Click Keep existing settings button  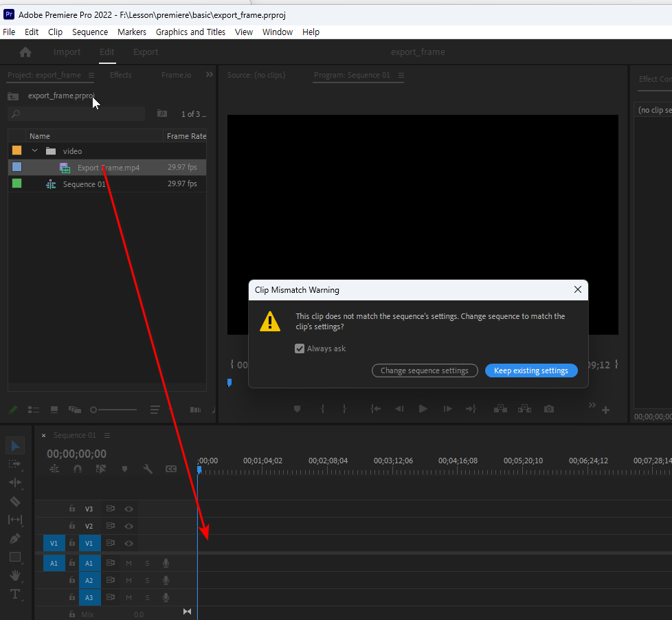click(x=530, y=370)
